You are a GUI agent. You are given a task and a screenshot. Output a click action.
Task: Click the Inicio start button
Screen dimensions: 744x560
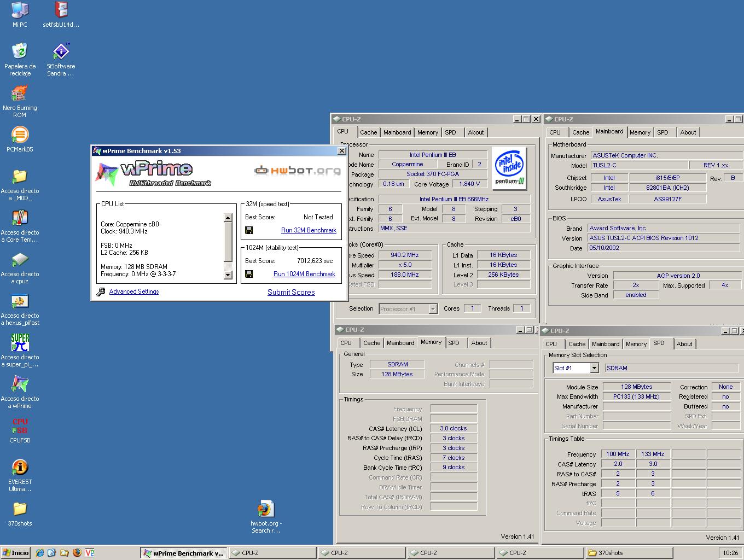16,553
